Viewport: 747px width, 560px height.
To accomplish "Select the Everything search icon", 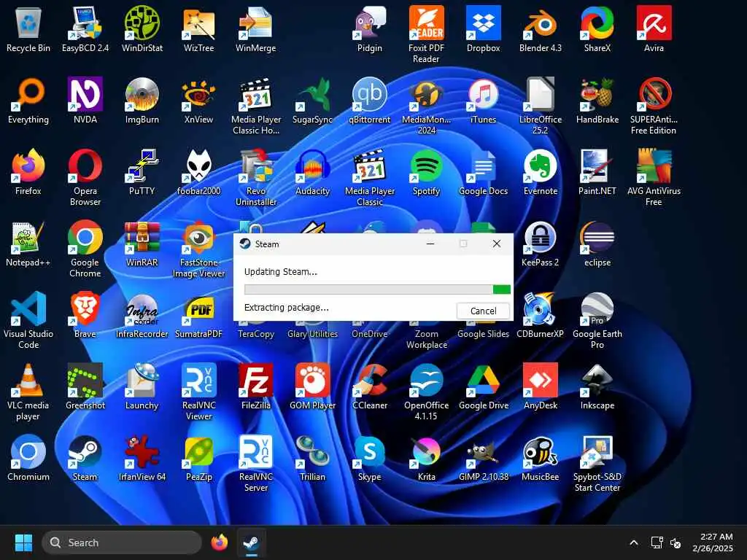I will [28, 101].
